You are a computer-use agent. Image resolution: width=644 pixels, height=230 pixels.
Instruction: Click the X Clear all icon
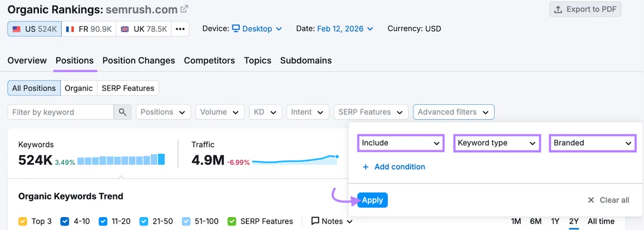[x=591, y=200]
